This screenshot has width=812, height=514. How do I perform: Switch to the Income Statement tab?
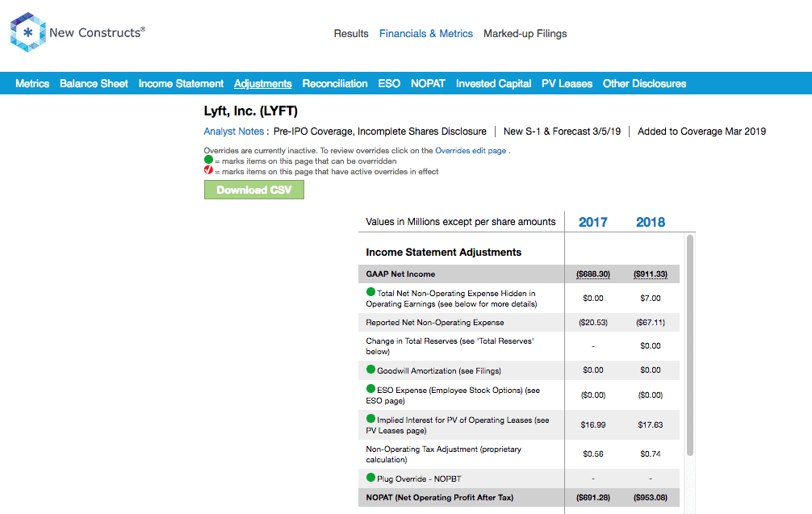[x=181, y=83]
